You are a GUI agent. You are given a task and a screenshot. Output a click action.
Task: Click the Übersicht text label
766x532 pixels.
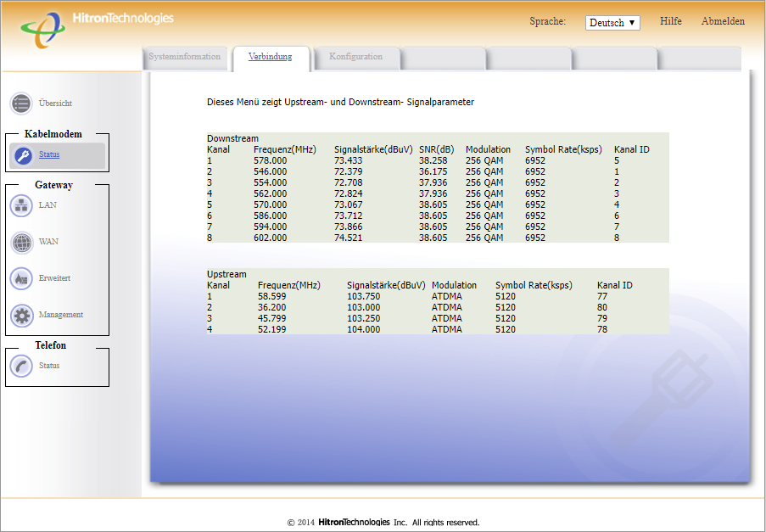(55, 104)
